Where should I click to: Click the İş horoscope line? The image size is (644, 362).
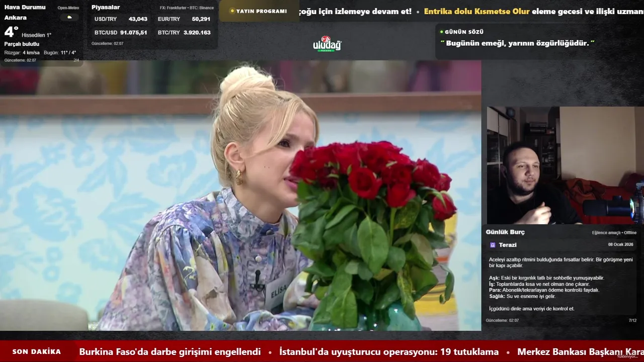pos(539,284)
